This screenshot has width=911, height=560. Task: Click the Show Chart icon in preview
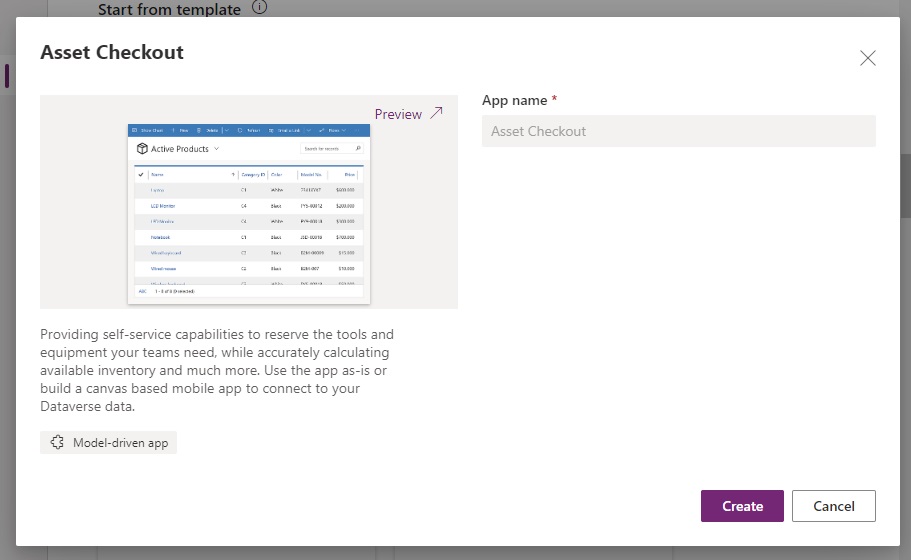click(x=135, y=130)
